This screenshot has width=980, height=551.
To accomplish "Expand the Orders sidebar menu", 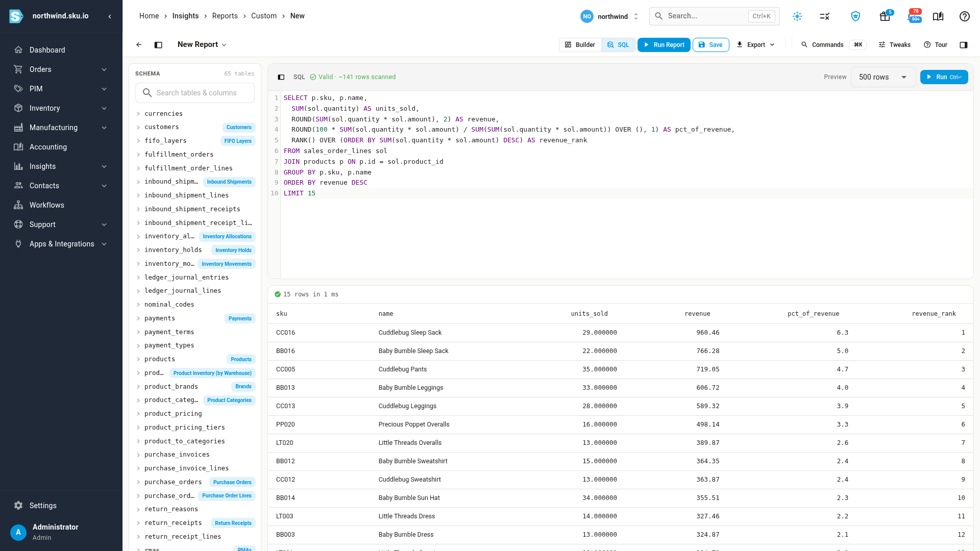I will (x=61, y=69).
